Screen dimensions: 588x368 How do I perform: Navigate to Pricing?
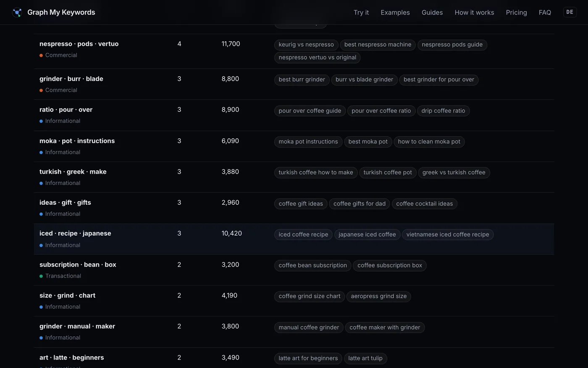coord(516,12)
